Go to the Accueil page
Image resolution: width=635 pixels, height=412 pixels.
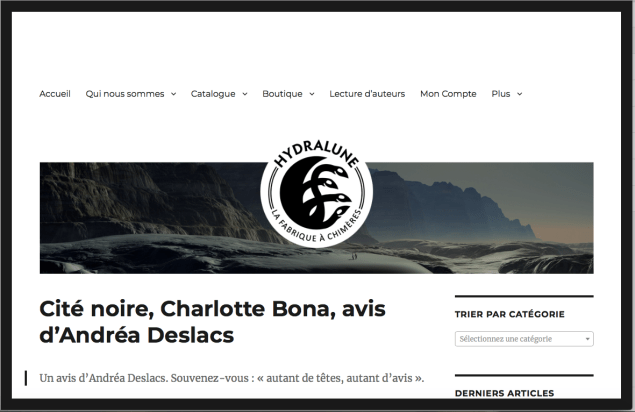pos(55,94)
